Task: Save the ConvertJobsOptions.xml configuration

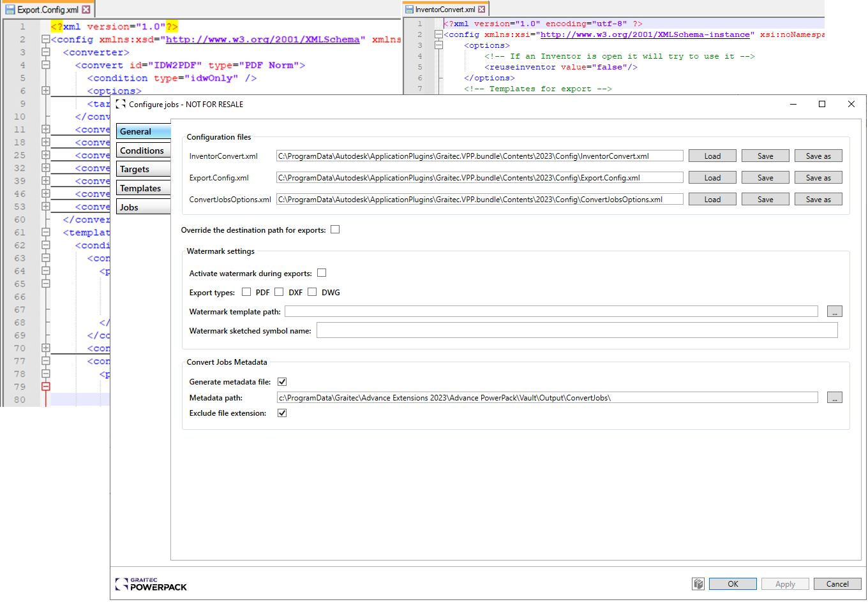Action: coord(765,199)
